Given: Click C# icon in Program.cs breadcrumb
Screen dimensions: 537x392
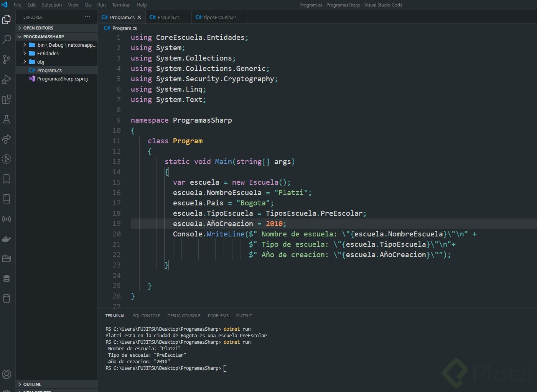Looking at the screenshot, I should click(107, 28).
